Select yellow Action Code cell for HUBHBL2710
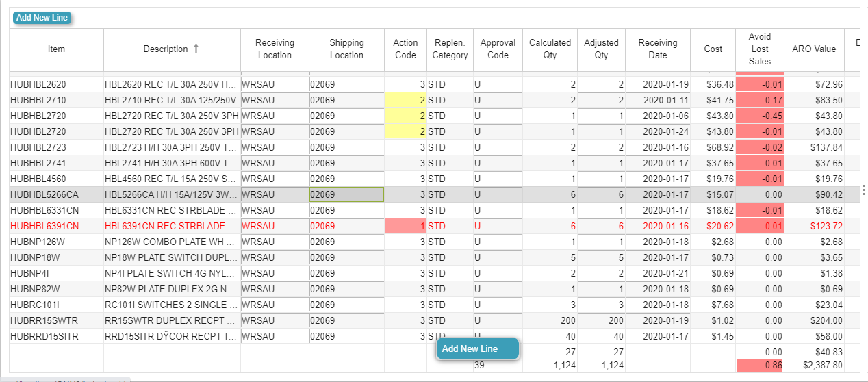 click(405, 101)
